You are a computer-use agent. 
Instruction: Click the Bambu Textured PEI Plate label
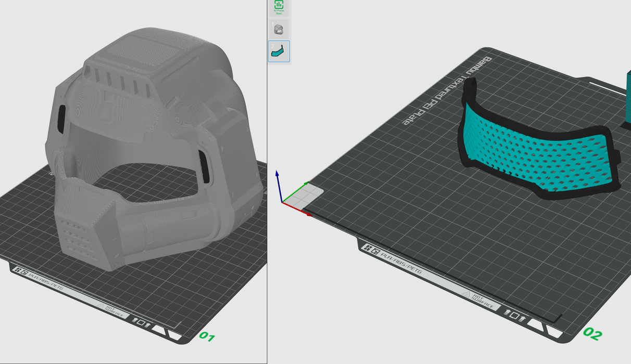[x=447, y=90]
